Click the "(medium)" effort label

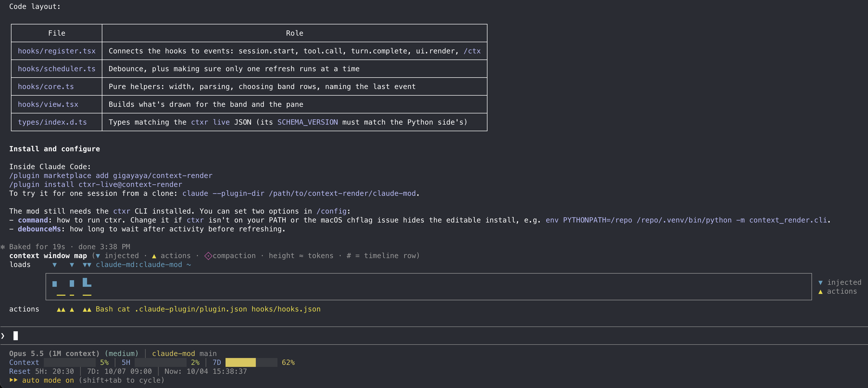point(122,354)
